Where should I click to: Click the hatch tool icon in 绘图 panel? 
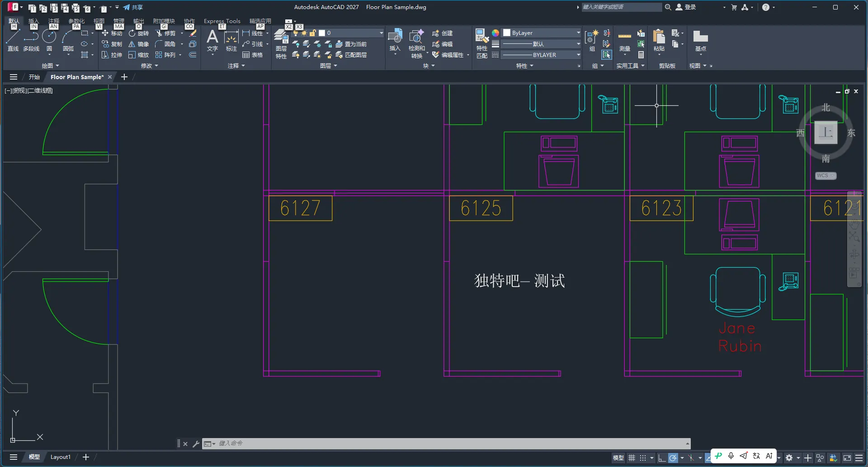click(x=85, y=55)
